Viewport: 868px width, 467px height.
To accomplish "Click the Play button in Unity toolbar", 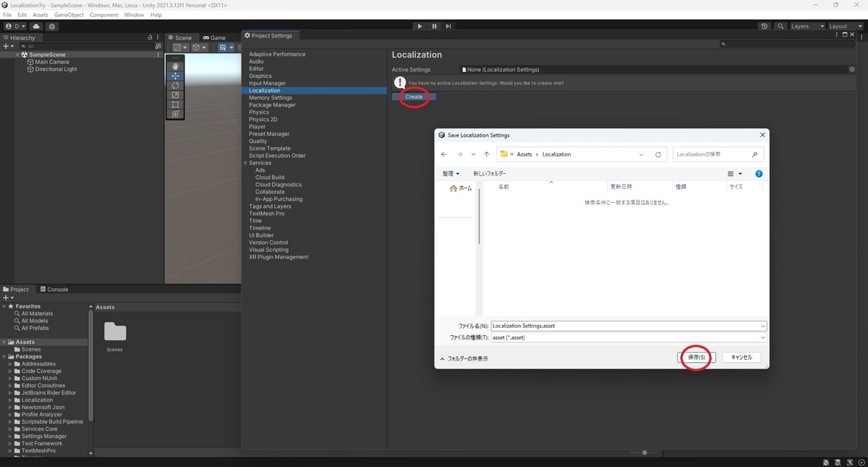I will (x=420, y=26).
